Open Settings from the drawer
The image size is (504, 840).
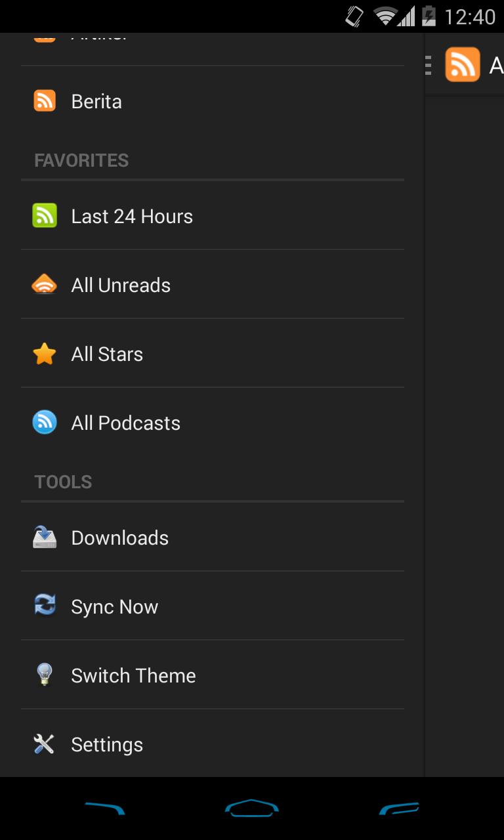(107, 745)
